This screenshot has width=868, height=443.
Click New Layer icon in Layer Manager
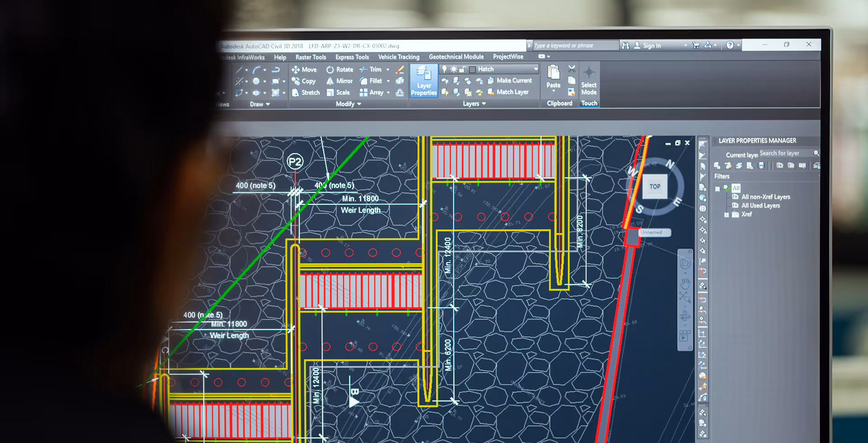[717, 165]
